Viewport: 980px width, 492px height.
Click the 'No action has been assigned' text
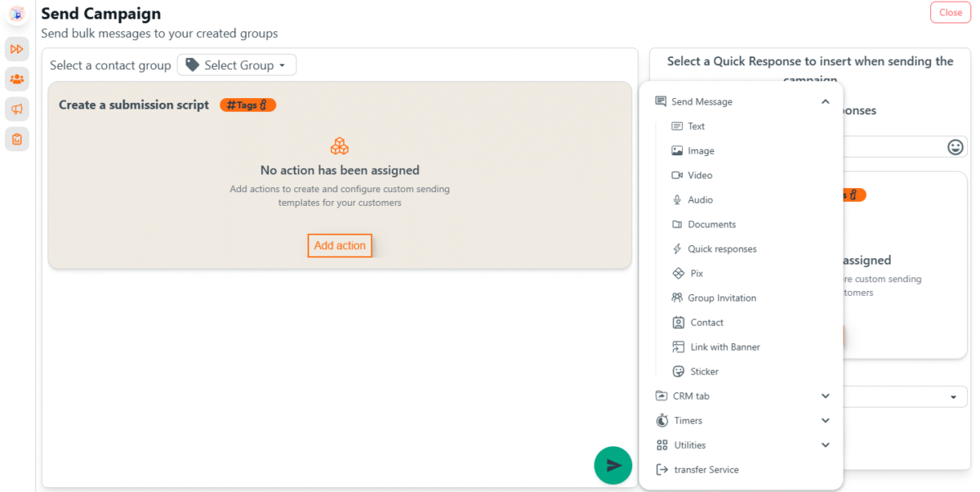[x=340, y=170]
